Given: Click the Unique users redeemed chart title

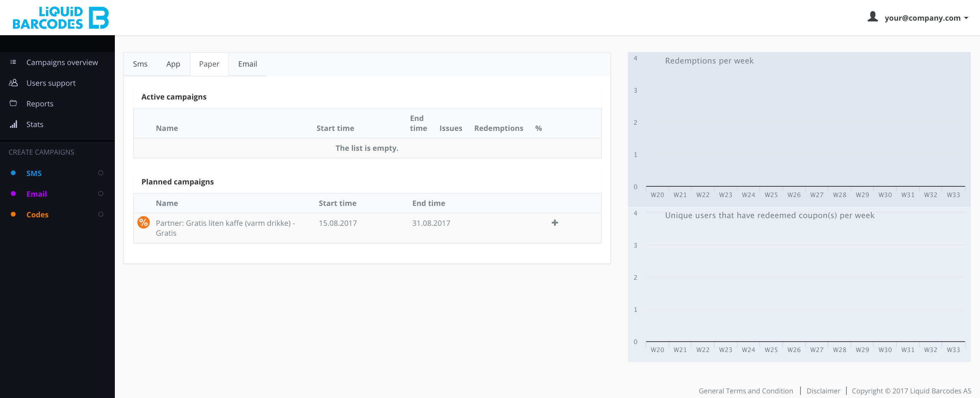Looking at the screenshot, I should click(x=769, y=215).
